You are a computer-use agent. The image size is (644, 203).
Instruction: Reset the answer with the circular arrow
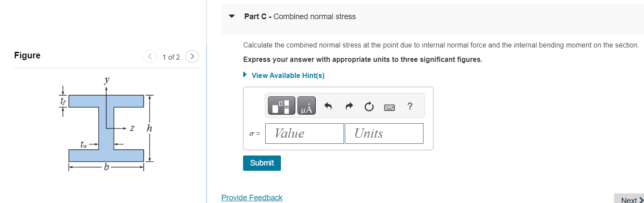(x=369, y=106)
